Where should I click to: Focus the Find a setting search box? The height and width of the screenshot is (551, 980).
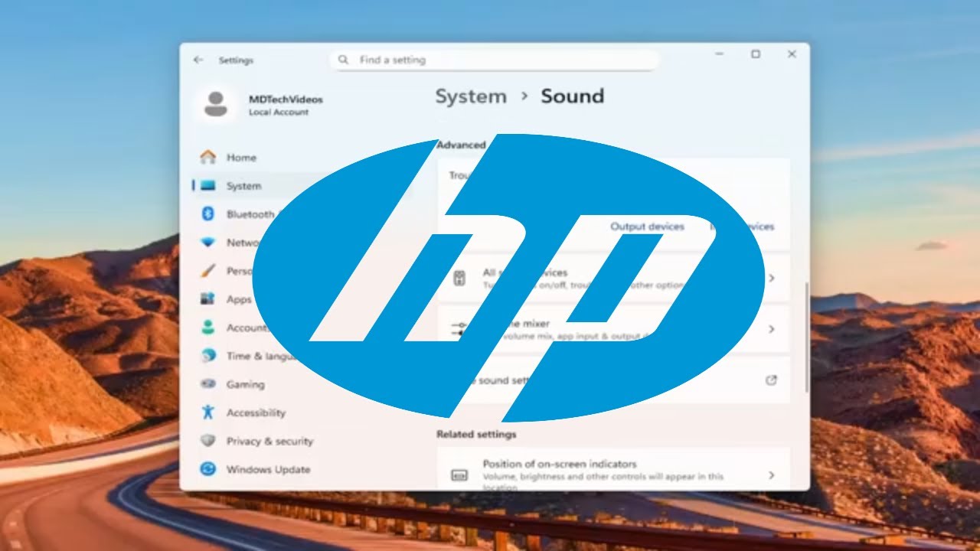click(x=495, y=60)
